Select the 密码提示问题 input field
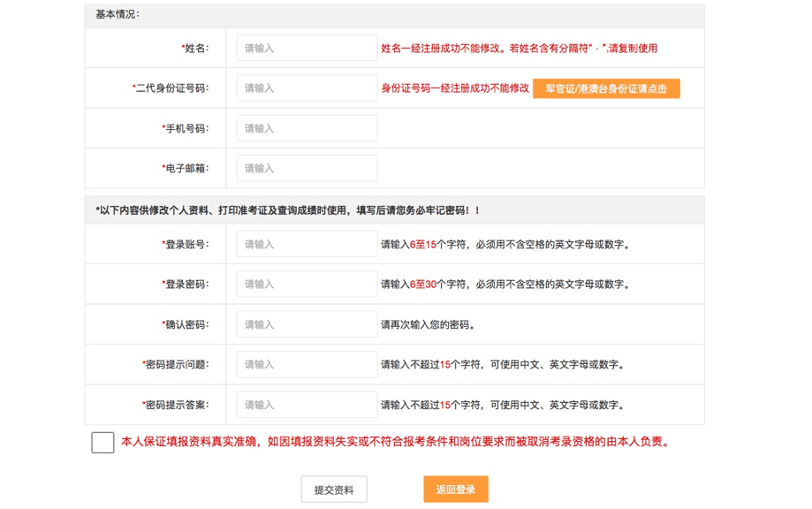This screenshot has width=812, height=509. [x=307, y=364]
